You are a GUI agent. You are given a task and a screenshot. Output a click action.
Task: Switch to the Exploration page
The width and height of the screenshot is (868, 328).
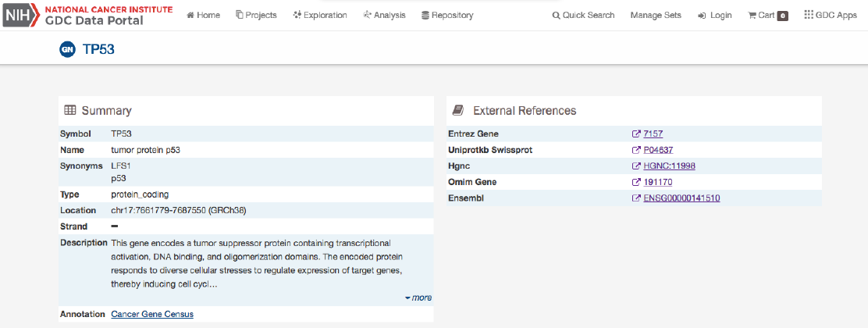point(320,16)
